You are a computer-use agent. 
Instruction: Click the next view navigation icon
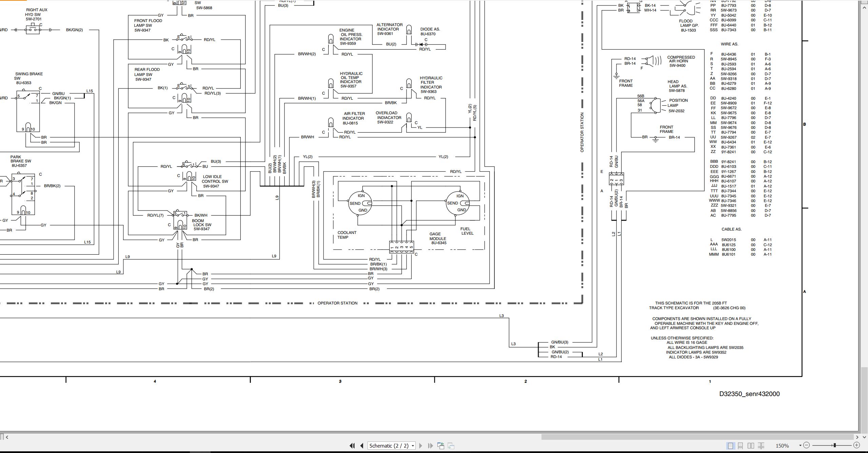point(451,446)
